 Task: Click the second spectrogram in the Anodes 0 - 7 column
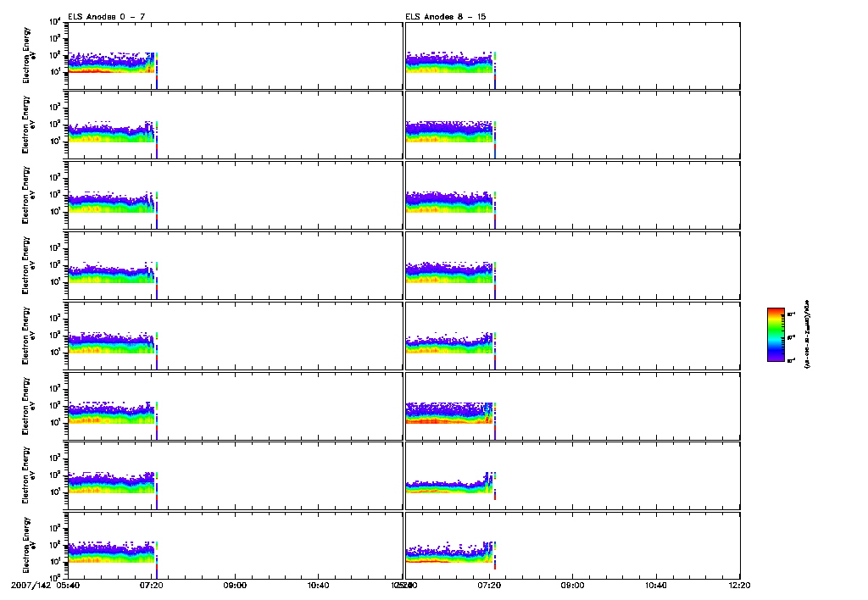coord(235,125)
